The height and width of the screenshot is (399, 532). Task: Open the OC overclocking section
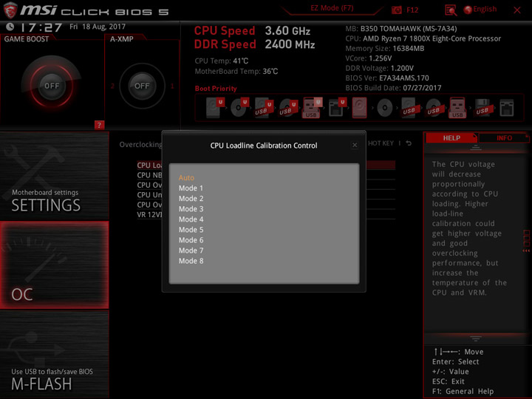click(54, 265)
